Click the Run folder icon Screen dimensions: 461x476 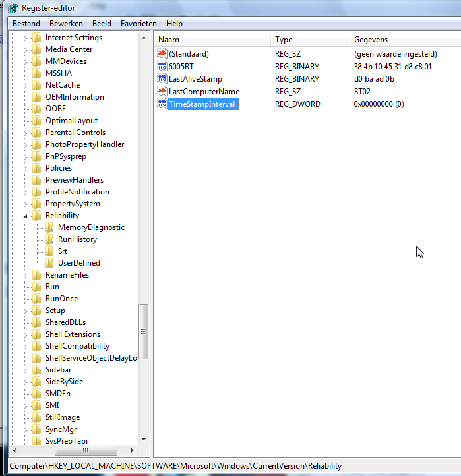tap(37, 287)
